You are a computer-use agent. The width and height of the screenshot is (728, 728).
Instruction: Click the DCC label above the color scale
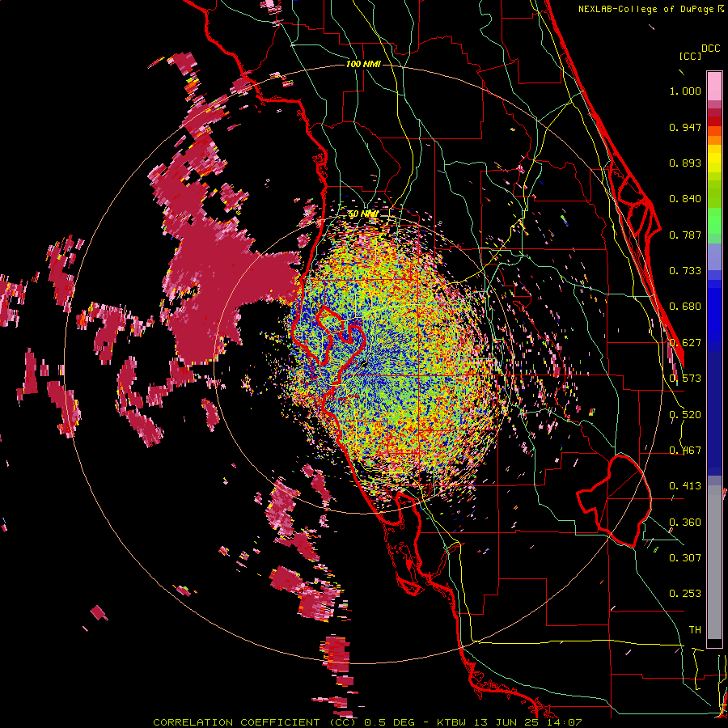click(711, 49)
